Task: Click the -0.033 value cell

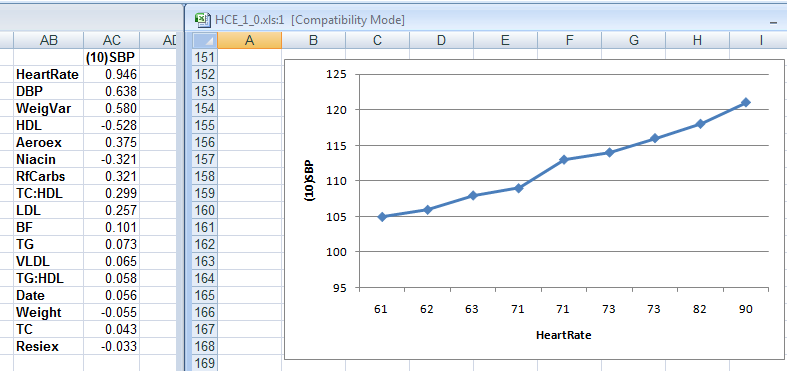Action: click(x=111, y=347)
